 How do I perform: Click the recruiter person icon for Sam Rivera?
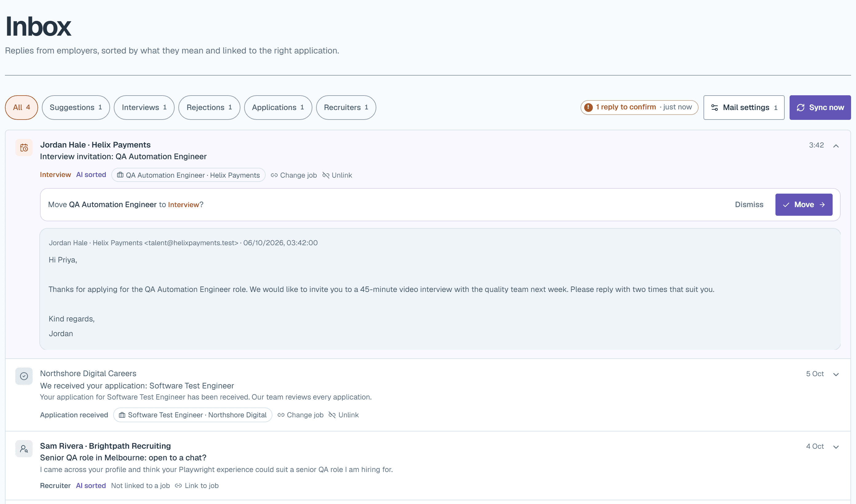pos(24,449)
